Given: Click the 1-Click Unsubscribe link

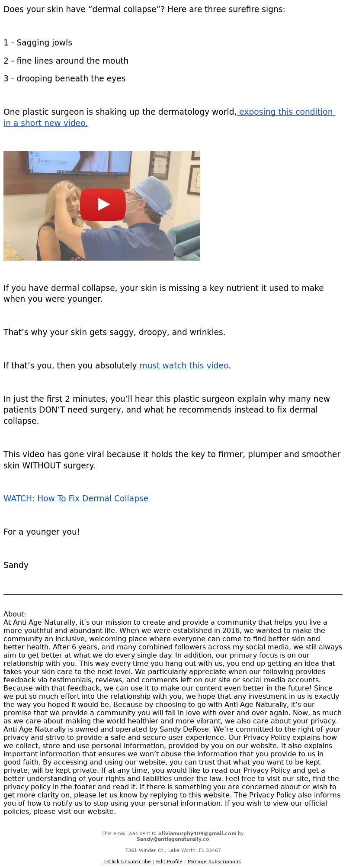Looking at the screenshot, I should [127, 862].
